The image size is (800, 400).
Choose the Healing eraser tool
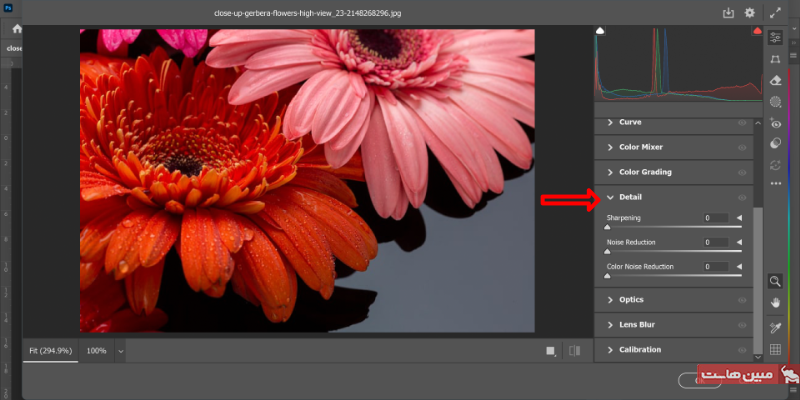click(x=776, y=81)
